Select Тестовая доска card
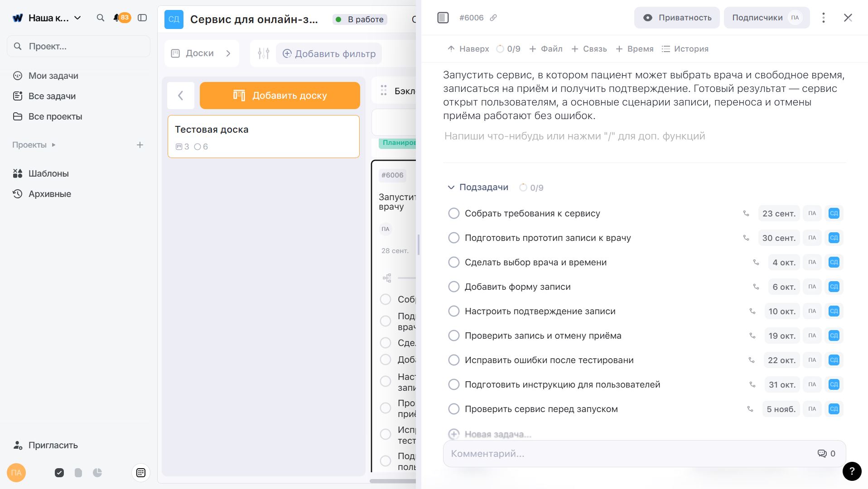868x489 pixels. point(263,136)
